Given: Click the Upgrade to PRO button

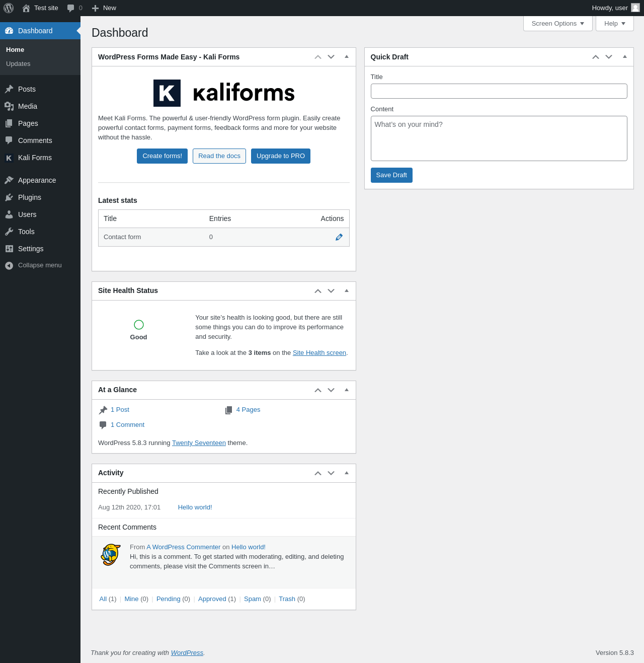Looking at the screenshot, I should coord(281,156).
